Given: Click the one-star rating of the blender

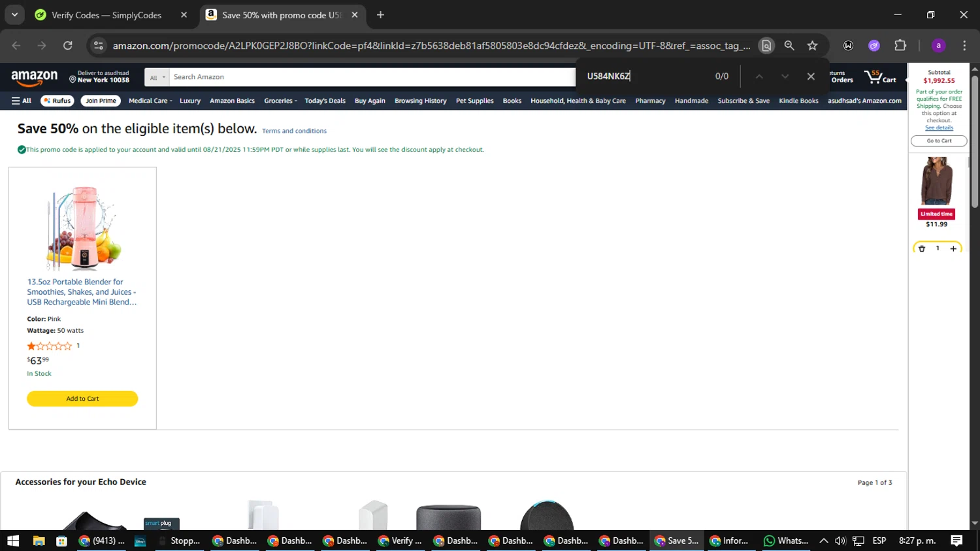Looking at the screenshot, I should 50,346.
